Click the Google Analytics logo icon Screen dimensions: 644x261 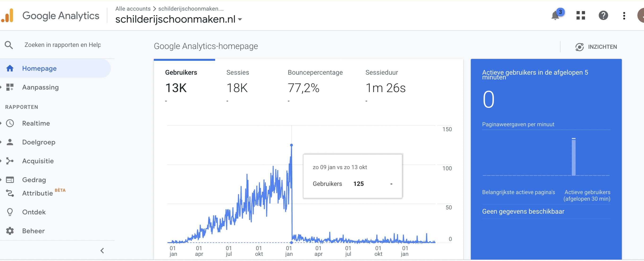(x=7, y=16)
